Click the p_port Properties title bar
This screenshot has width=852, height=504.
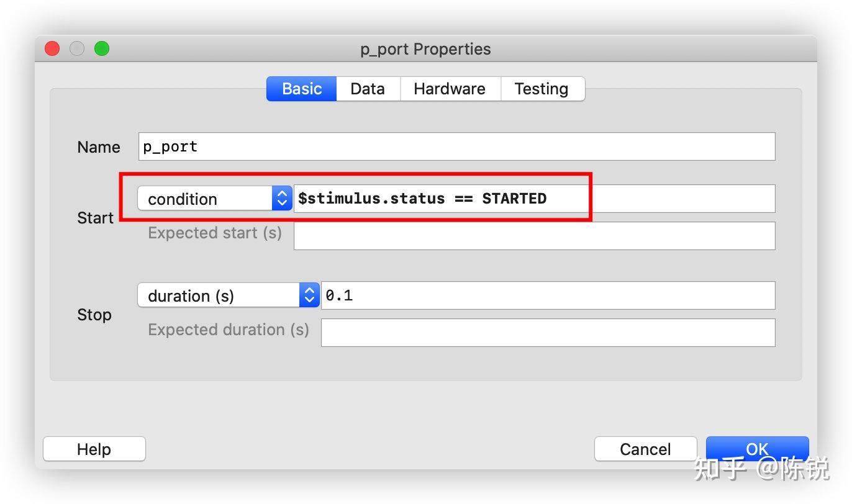[425, 49]
